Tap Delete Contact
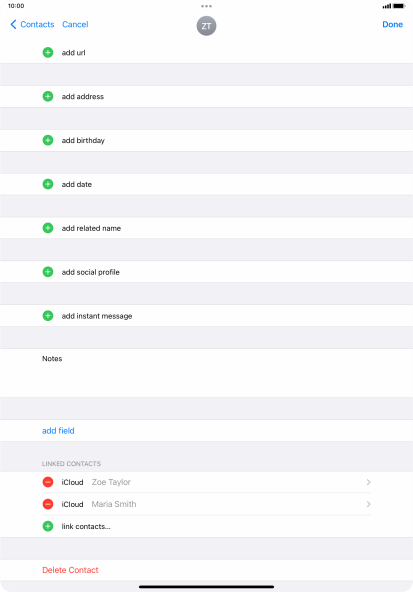Screen dimensions: 413x592 [x=70, y=570]
